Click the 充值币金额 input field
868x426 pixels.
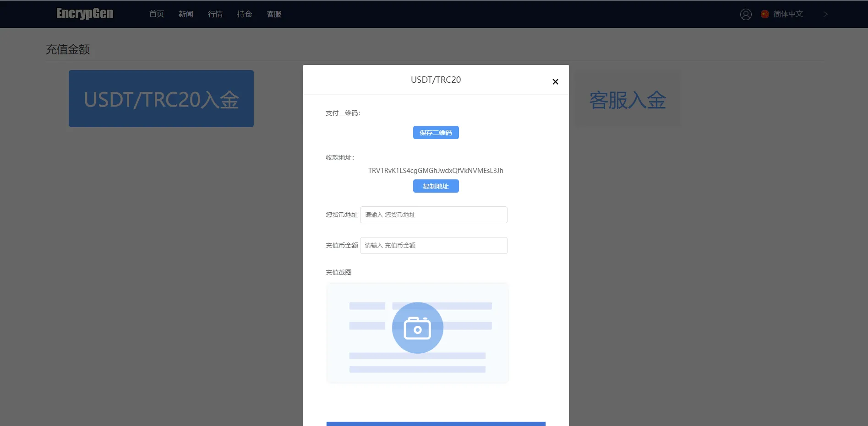[433, 245]
